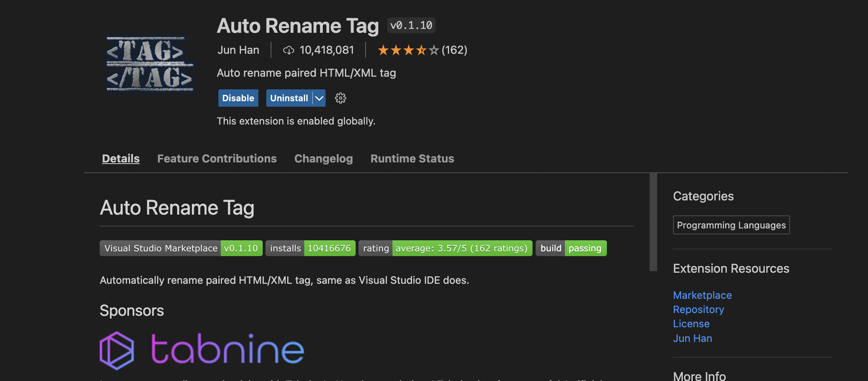868x381 pixels.
Task: Click the build passing badge
Action: click(x=571, y=248)
